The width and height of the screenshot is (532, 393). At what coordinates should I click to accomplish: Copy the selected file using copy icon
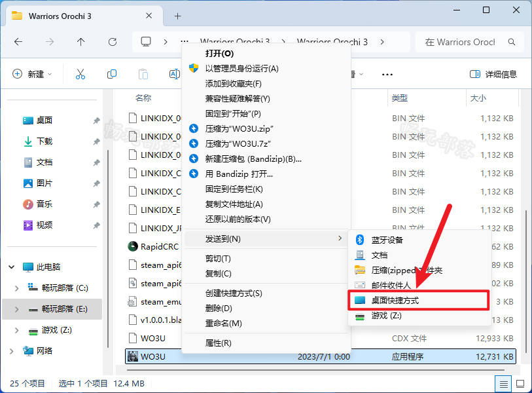(x=112, y=74)
